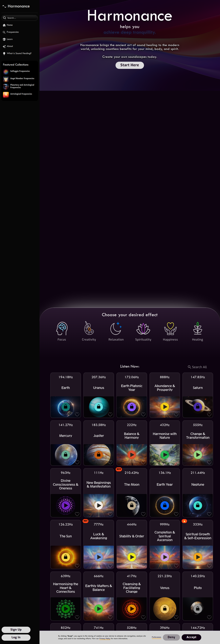Like the 221.23Hz Venus card
Screen dimensions: 220x644
pos(176,617)
